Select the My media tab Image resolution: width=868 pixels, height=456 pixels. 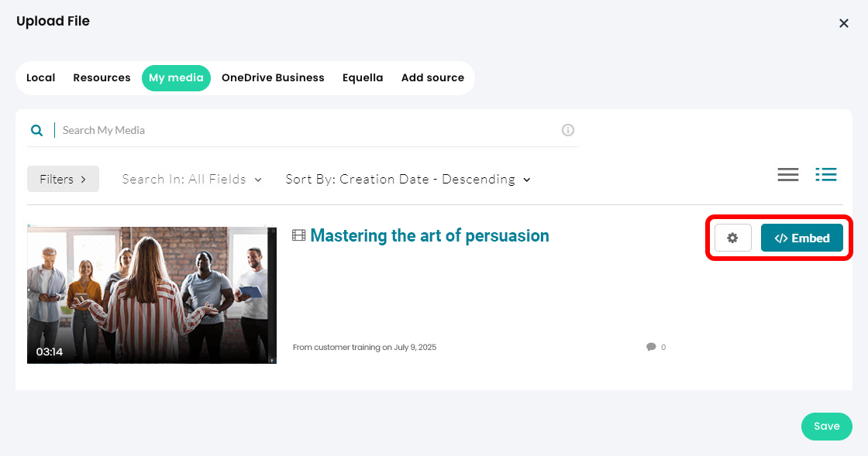coord(176,77)
